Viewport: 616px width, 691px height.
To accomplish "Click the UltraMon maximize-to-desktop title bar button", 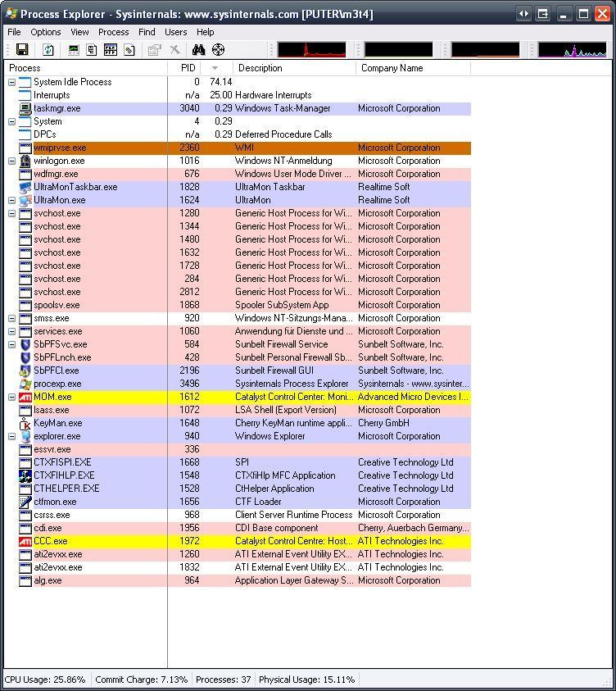I will click(543, 14).
